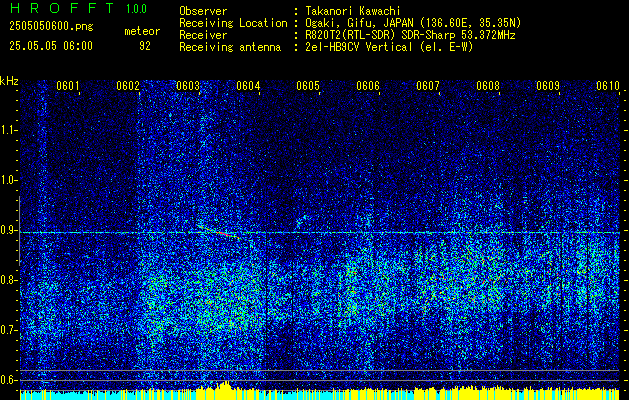Viewport: 629px width, 400px height.
Task: Click the 0.8 frequency axis label
Action: (7, 280)
